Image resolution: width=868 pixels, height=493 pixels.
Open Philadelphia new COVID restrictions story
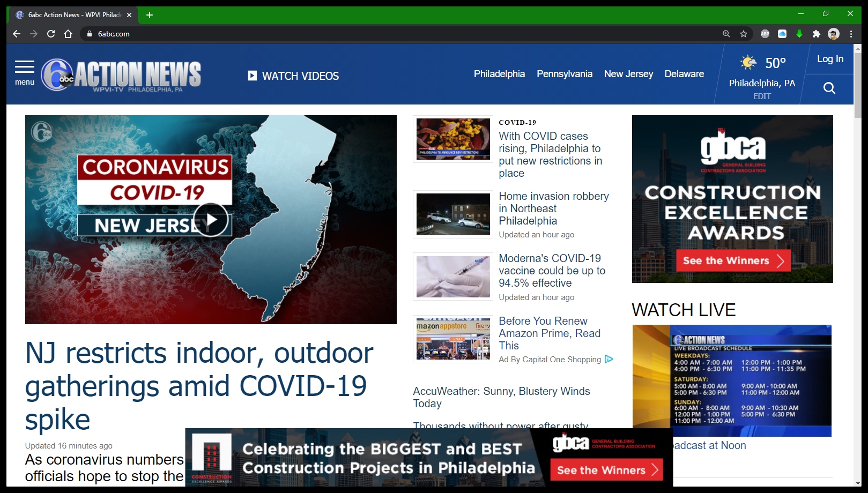[551, 154]
